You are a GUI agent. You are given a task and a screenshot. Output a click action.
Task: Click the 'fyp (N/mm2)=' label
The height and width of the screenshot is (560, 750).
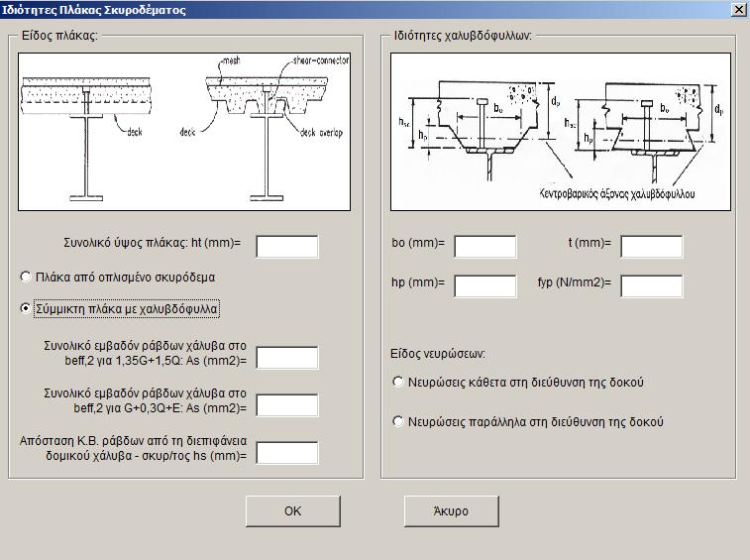click(575, 282)
